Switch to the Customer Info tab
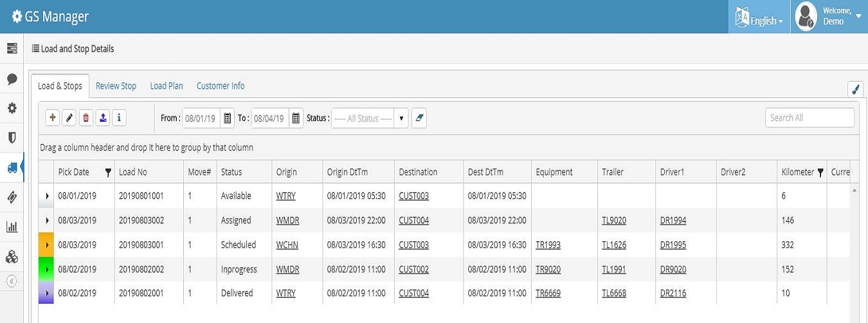Viewport: 868px width, 323px height. [x=221, y=86]
